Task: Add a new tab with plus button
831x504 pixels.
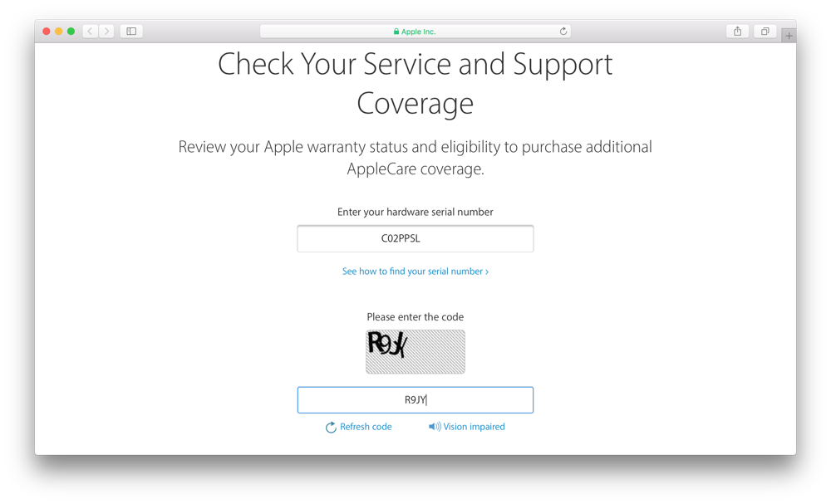Action: click(789, 36)
